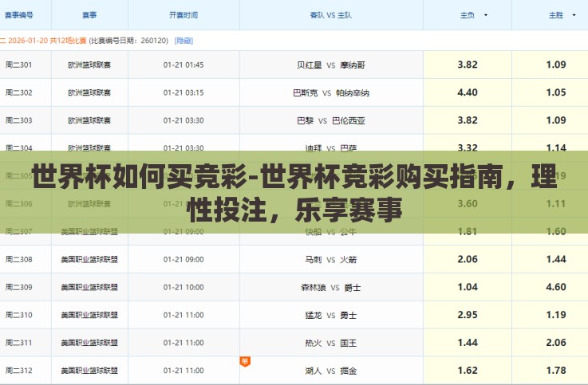
Task: Click the [隐藏] link beside the date
Action: click(184, 41)
